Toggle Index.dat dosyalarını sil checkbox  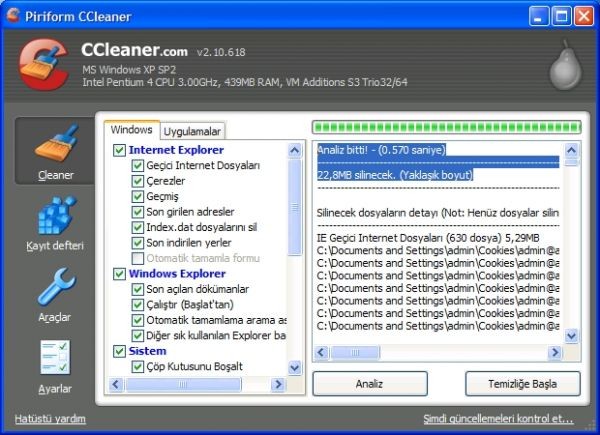tap(137, 227)
